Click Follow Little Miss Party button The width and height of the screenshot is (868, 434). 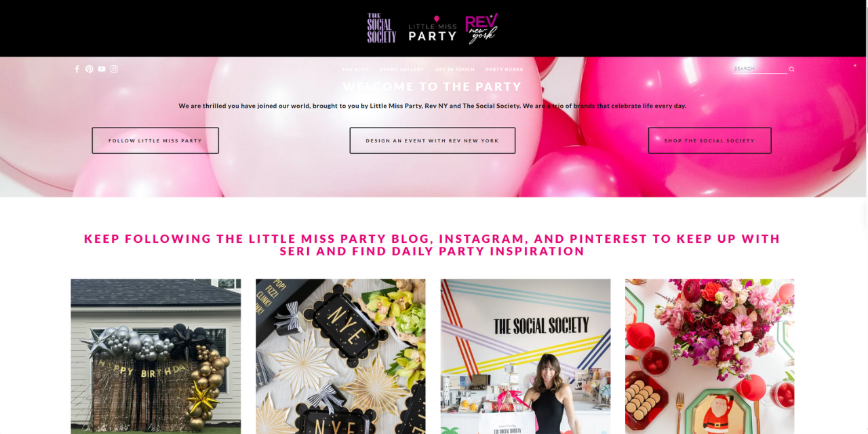155,140
